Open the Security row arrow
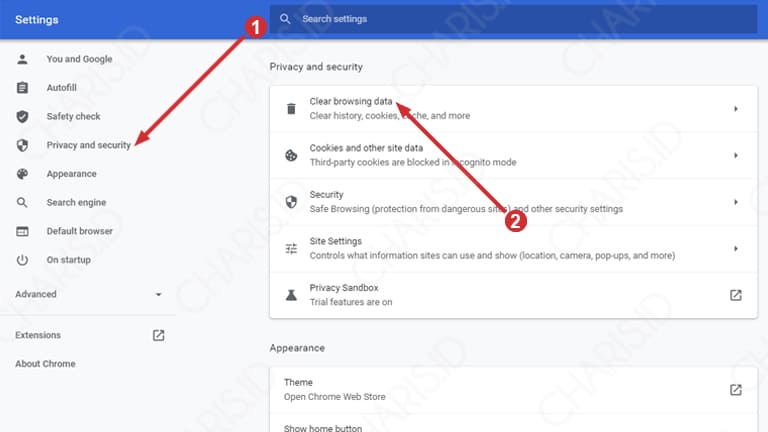The image size is (768, 432). [736, 202]
